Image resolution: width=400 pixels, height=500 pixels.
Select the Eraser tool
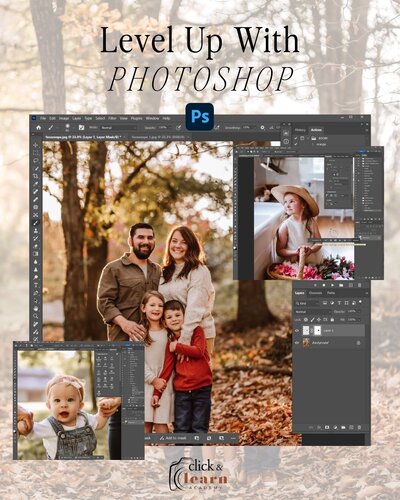click(x=36, y=246)
